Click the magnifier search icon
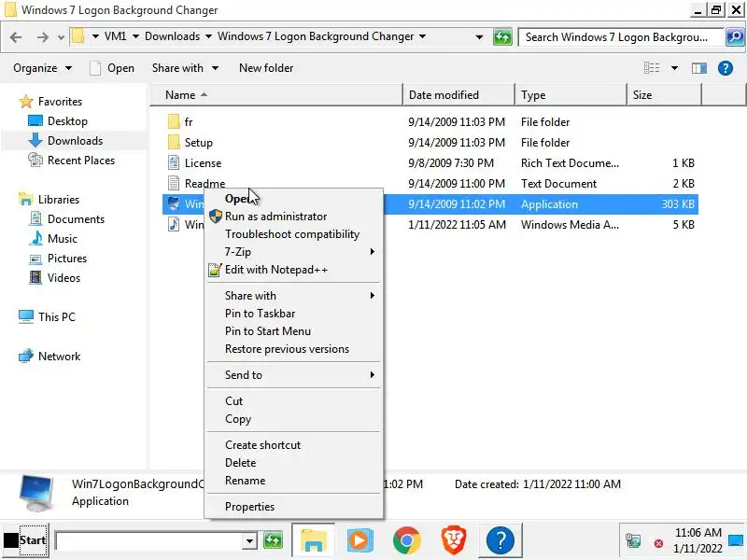This screenshot has height=560, width=747. (x=734, y=36)
